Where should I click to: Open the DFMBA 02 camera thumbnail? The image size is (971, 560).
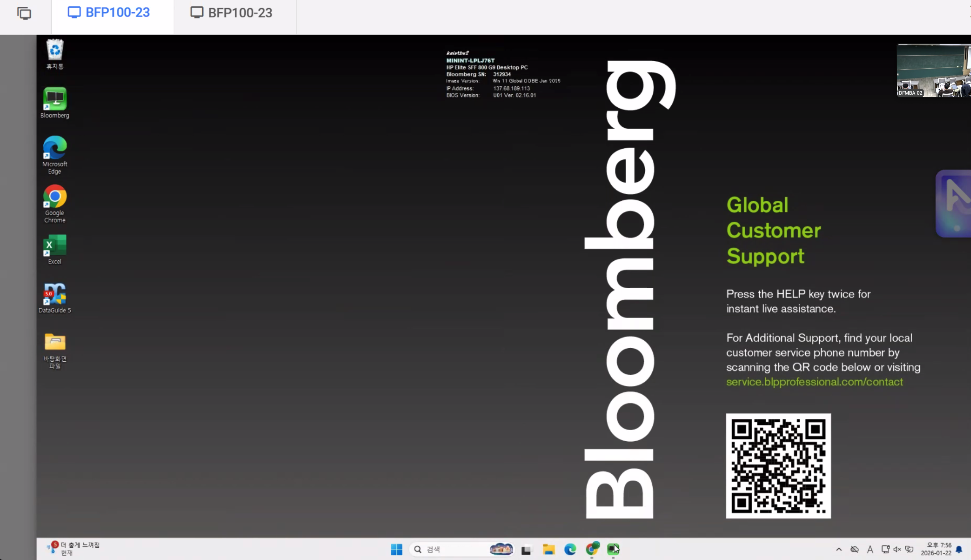click(x=933, y=71)
